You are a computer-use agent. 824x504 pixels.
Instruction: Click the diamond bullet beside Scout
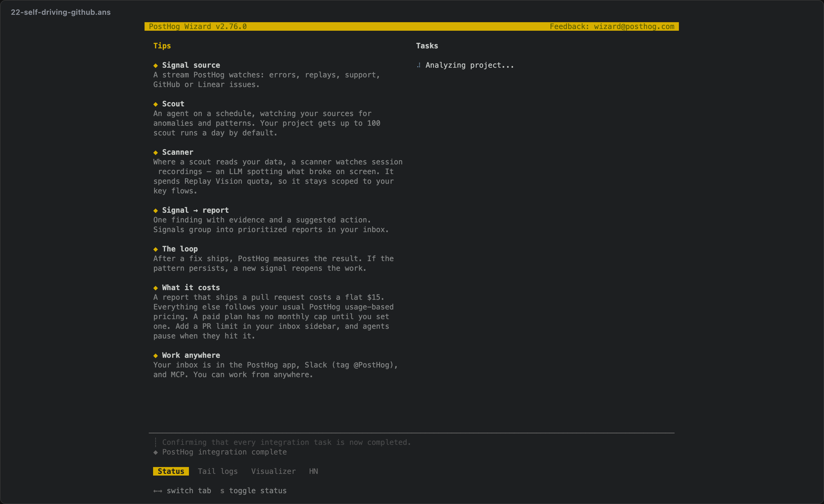click(x=156, y=104)
